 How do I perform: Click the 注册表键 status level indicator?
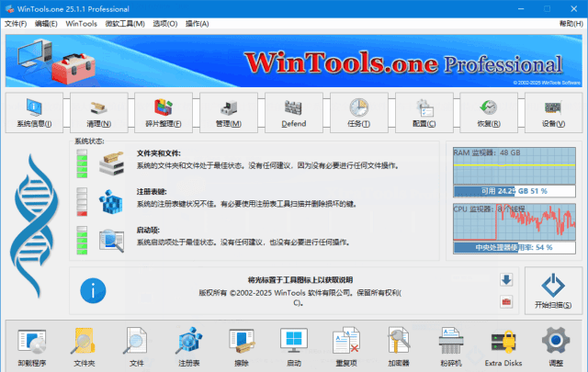click(82, 202)
